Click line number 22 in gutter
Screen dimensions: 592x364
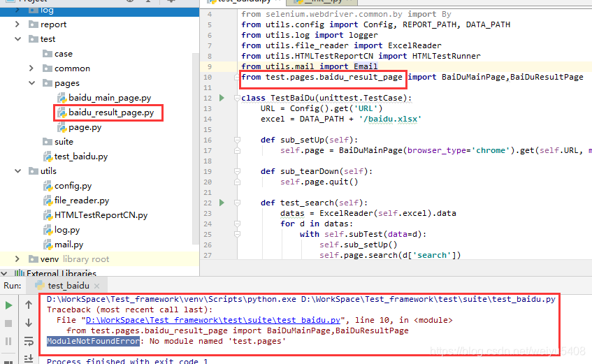[x=208, y=203]
